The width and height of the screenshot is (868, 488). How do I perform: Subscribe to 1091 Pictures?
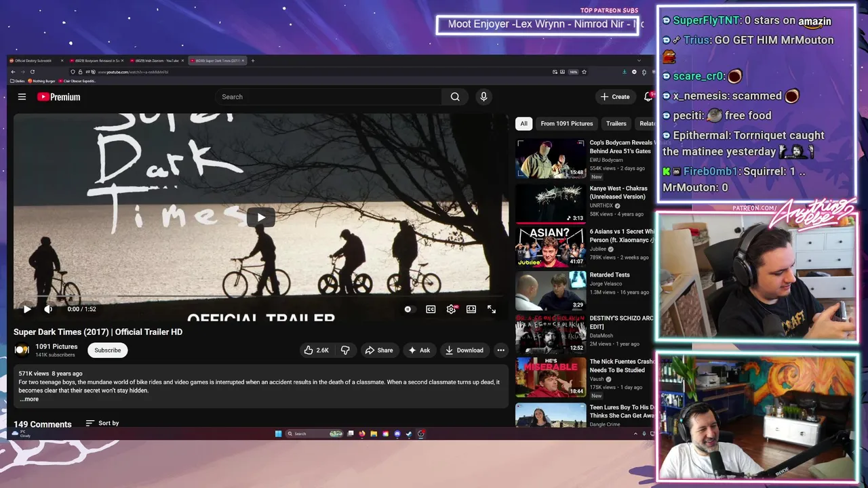click(x=107, y=350)
